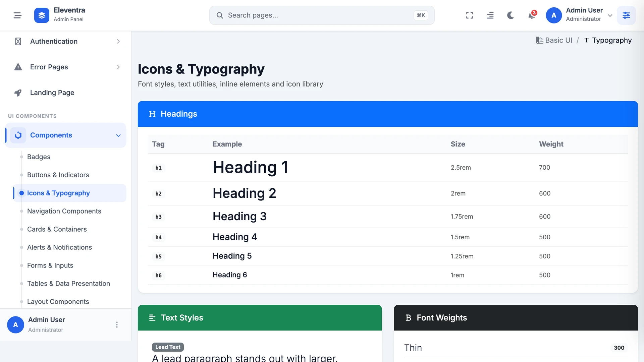This screenshot has height=362, width=644.
Task: Click the 2.5rem size value
Action: click(461, 167)
